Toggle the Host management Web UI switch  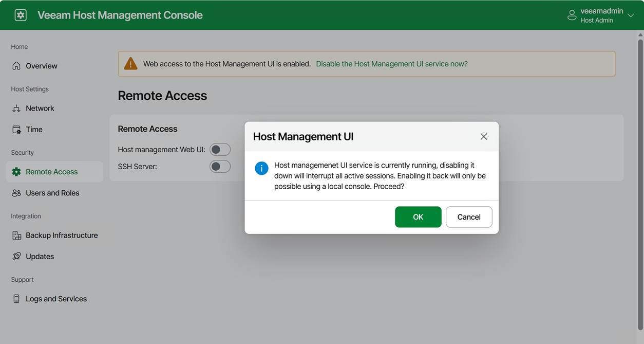point(220,150)
